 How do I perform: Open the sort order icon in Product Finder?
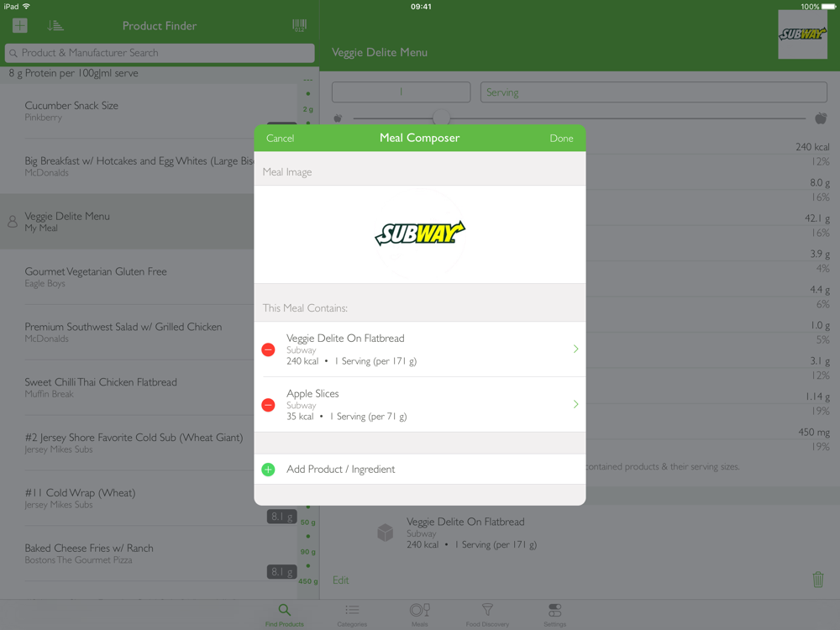point(55,25)
